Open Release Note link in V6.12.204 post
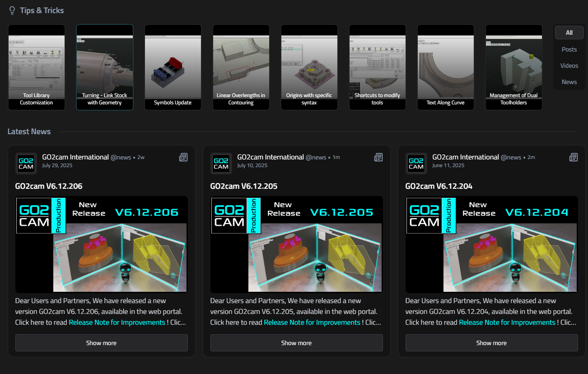Screen dimensions: 588x374 507,323
